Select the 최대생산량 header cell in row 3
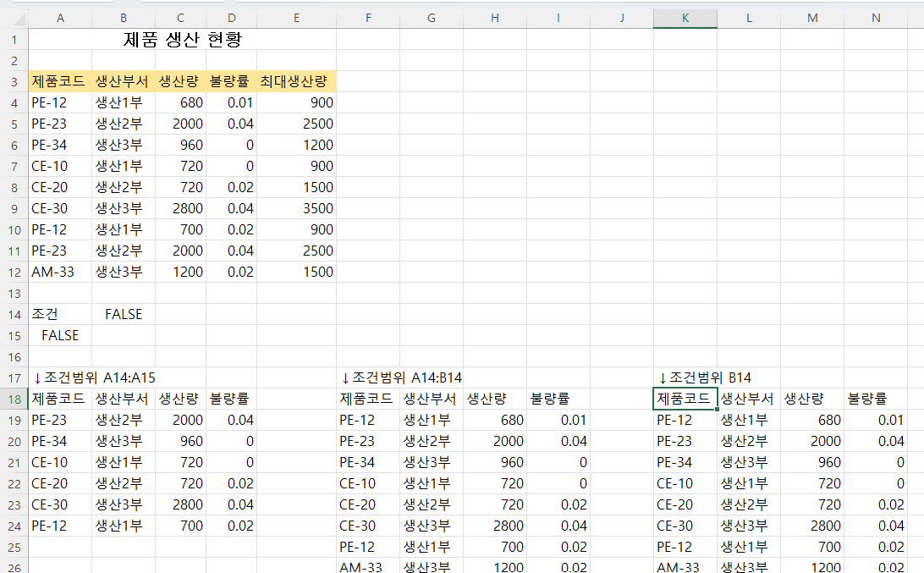This screenshot has width=924, height=573. pyautogui.click(x=296, y=81)
